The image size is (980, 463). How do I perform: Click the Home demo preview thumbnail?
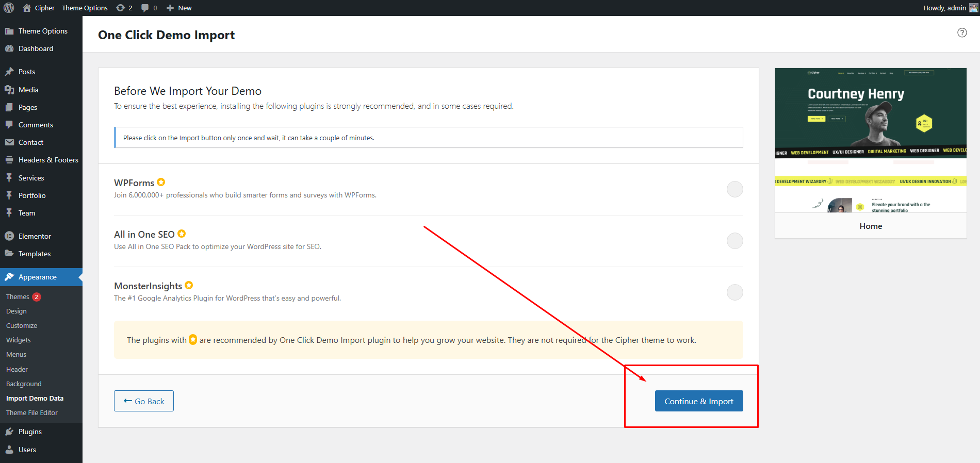pos(871,140)
